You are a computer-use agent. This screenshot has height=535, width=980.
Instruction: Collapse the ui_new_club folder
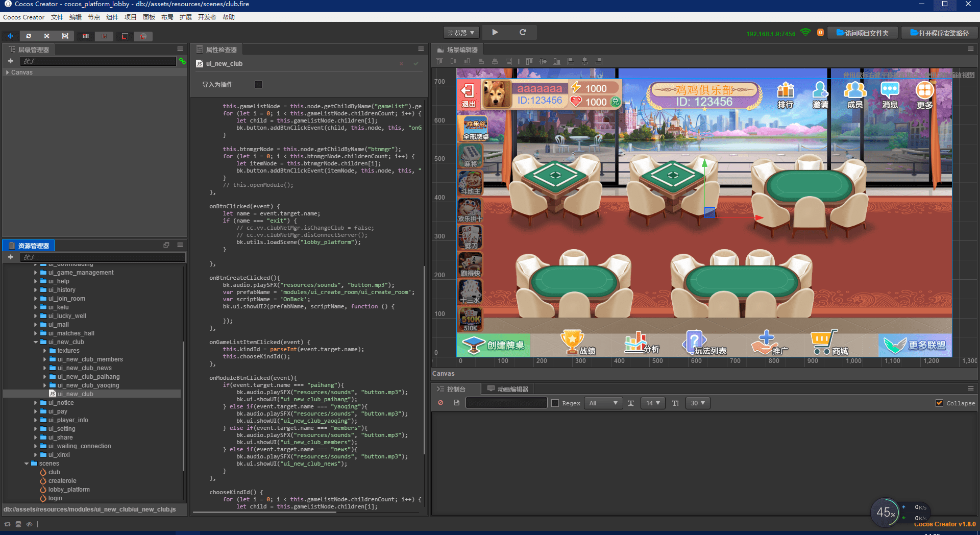pos(36,342)
